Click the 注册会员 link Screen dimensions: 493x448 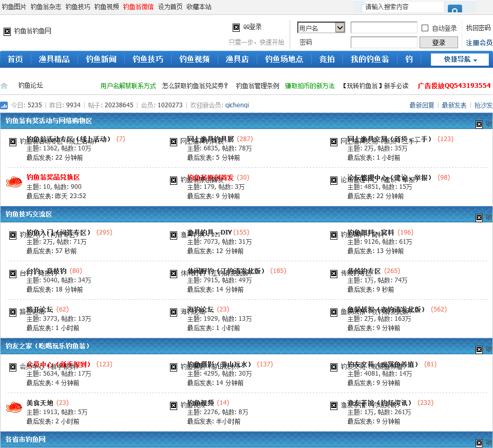point(479,43)
